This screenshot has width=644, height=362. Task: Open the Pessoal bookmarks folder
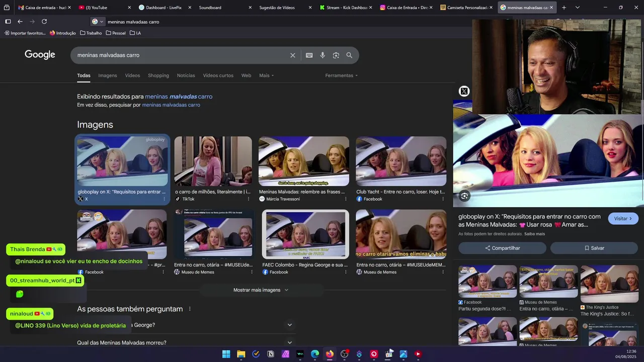coord(116,33)
